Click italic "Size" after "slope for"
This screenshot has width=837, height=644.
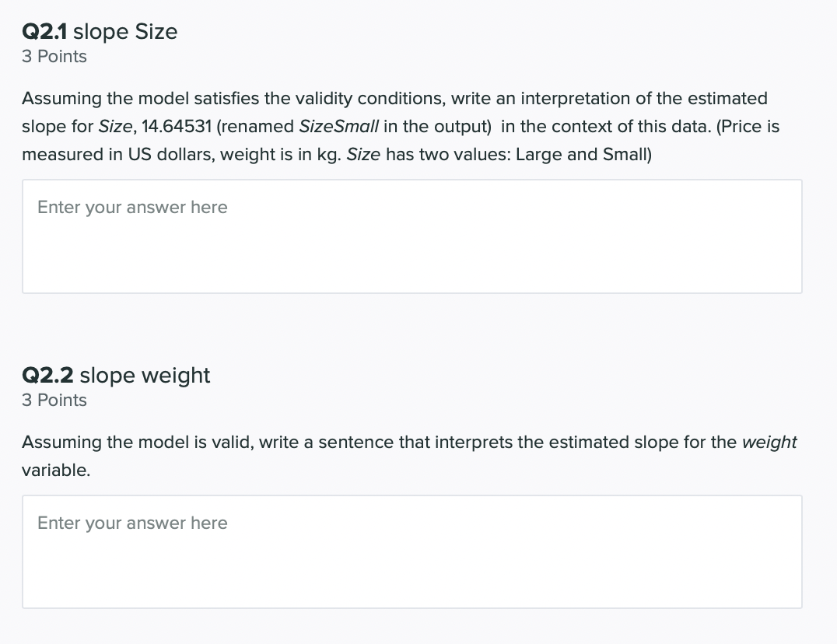point(114,126)
